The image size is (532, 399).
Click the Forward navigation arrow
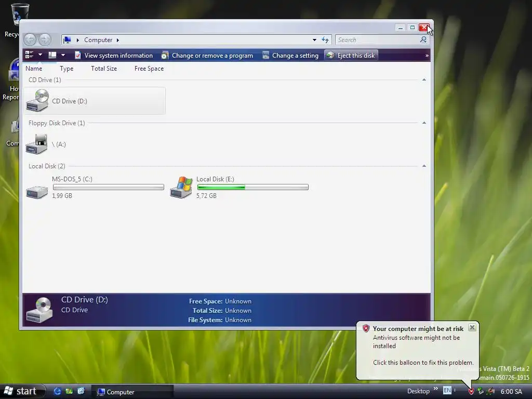tap(45, 39)
